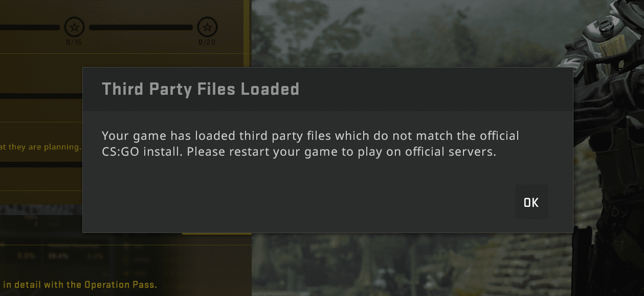The image size is (644, 296).
Task: Dismiss the dialog with the OK button
Action: point(531,202)
